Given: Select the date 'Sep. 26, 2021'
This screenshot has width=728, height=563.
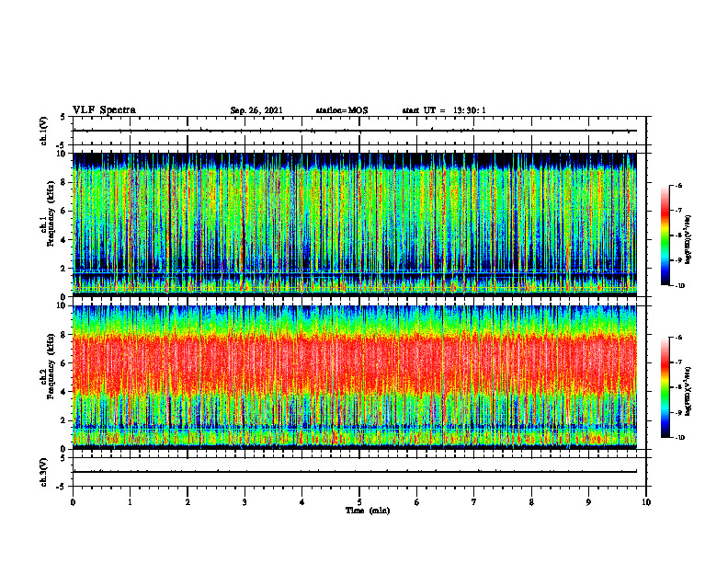Looking at the screenshot, I should (x=256, y=110).
